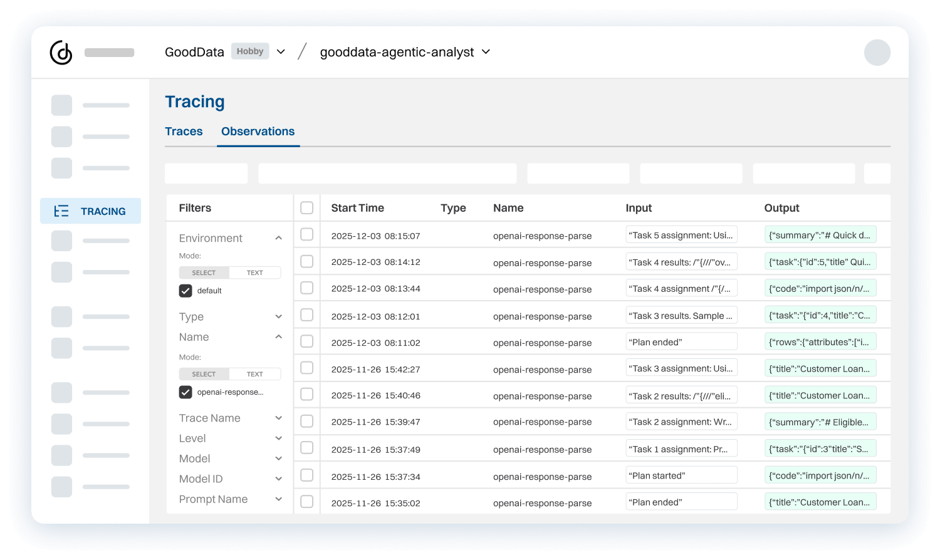Switch to the Traces tab
The height and width of the screenshot is (560, 940).
coord(184,132)
